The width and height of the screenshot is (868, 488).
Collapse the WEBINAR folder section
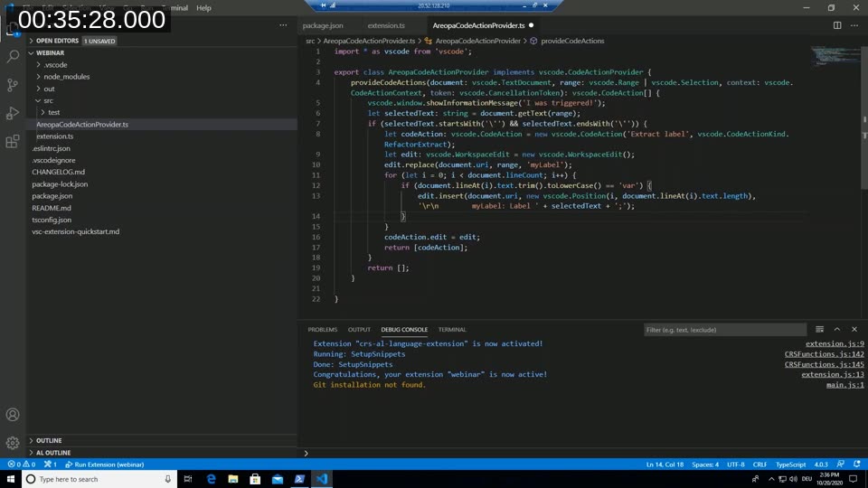pos(50,53)
